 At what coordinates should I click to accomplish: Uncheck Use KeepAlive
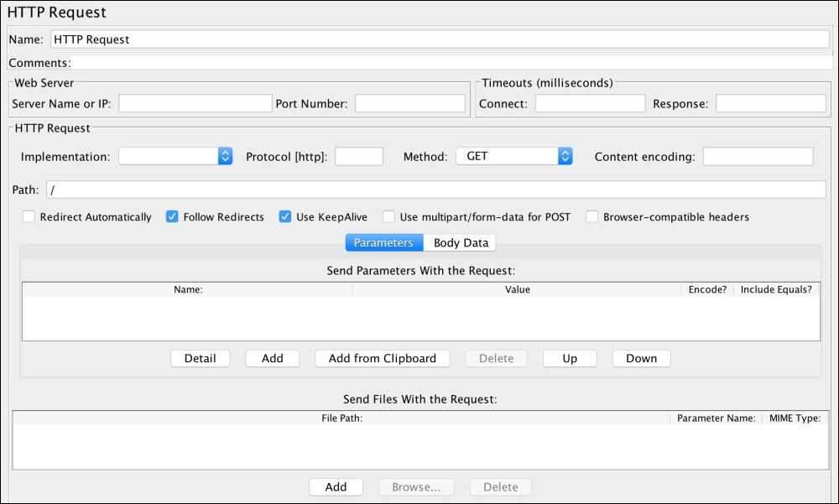[x=284, y=216]
